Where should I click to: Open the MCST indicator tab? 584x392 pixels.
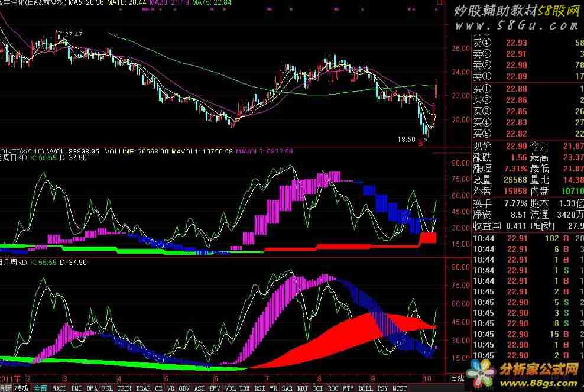(400, 388)
